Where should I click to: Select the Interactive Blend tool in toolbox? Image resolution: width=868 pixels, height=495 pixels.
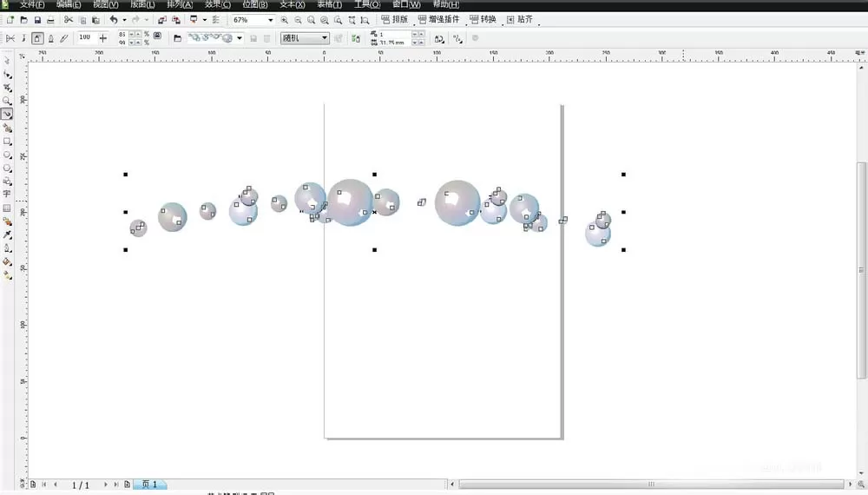click(7, 221)
